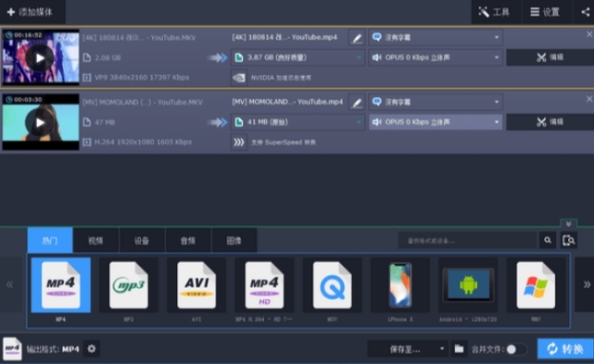594x364 pixels.
Task: Open subtitle dropdown for 4K 180814 video
Action: [x=436, y=37]
